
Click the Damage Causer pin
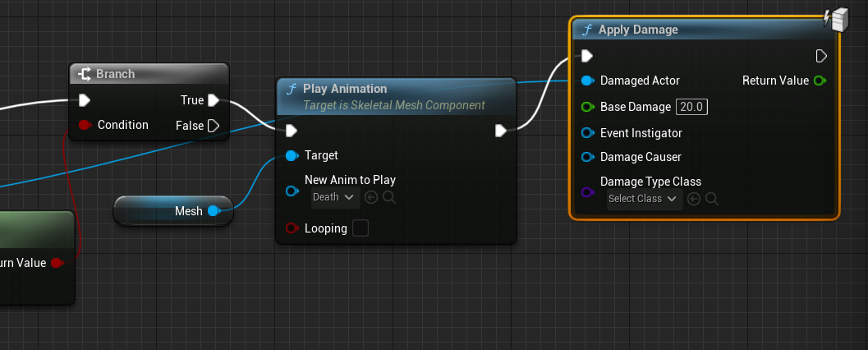[x=588, y=157]
